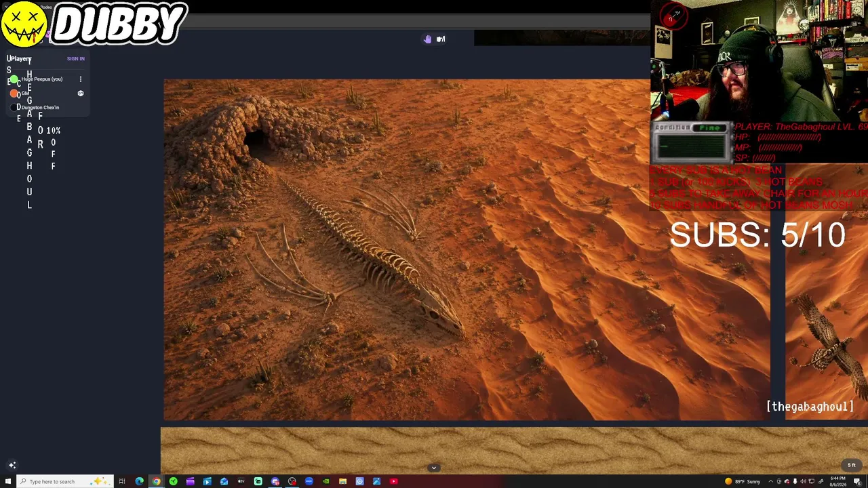Image resolution: width=868 pixels, height=488 pixels.
Task: Click the 5 ft grid scale button
Action: point(852,465)
